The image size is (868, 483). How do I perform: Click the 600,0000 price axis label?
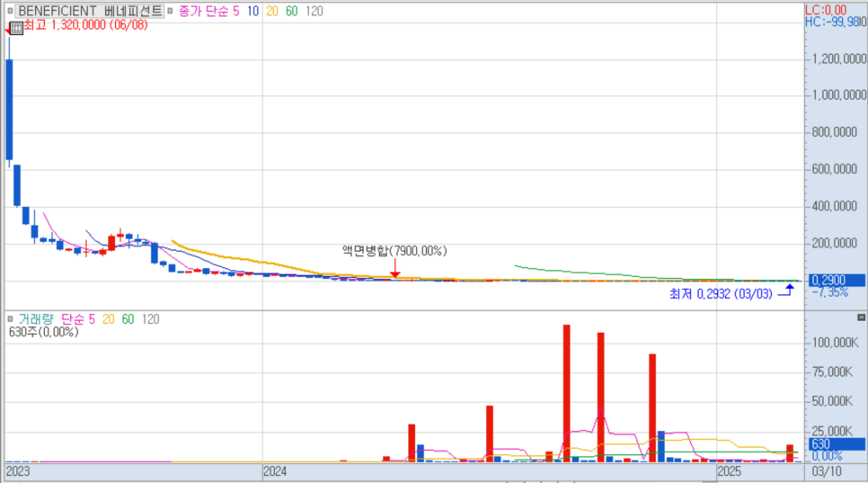(834, 169)
